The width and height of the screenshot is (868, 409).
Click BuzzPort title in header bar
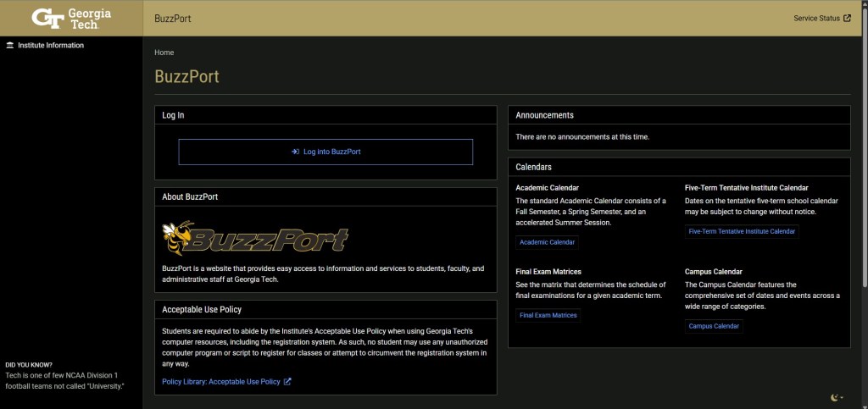pos(173,19)
